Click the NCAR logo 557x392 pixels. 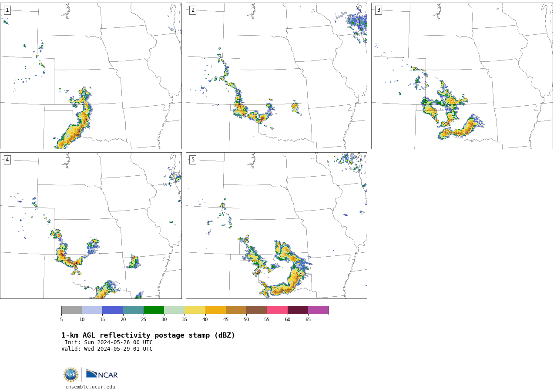pos(102,374)
